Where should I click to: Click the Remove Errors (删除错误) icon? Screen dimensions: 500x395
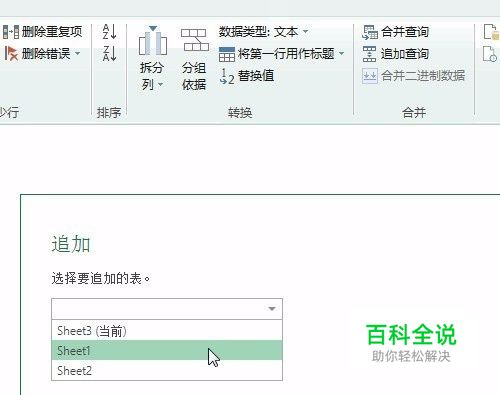pos(11,54)
